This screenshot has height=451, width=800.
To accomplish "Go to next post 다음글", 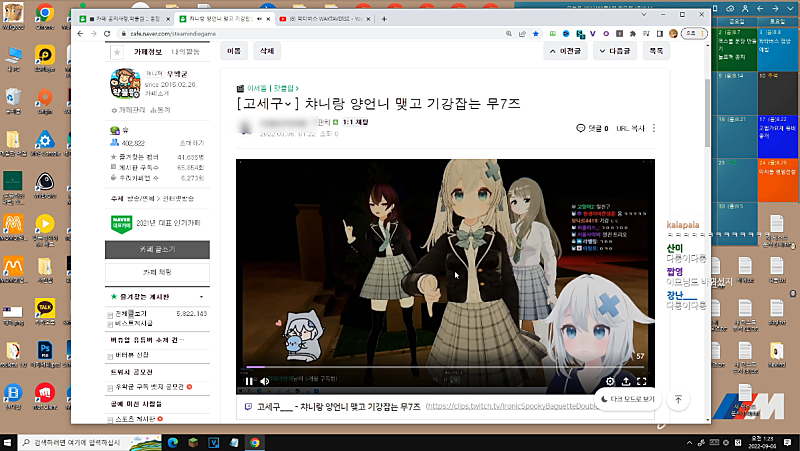I will pyautogui.click(x=615, y=51).
